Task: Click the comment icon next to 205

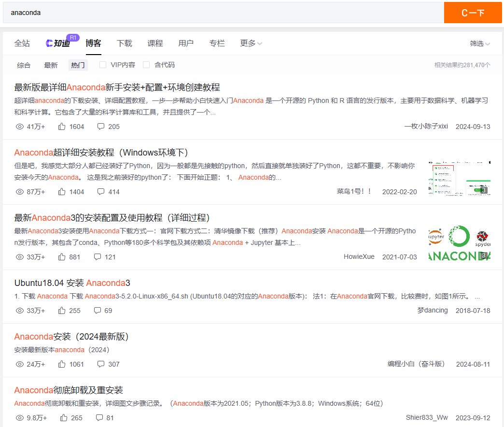Action: (x=101, y=127)
